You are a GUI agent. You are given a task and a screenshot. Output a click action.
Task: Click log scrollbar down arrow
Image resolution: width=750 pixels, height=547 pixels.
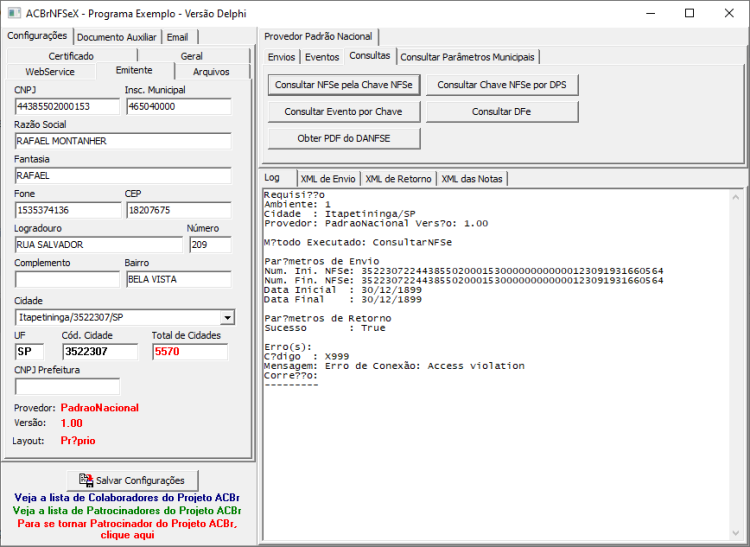[736, 533]
